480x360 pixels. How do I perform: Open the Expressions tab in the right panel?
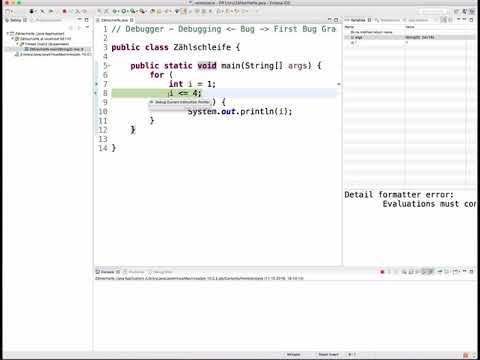415,20
